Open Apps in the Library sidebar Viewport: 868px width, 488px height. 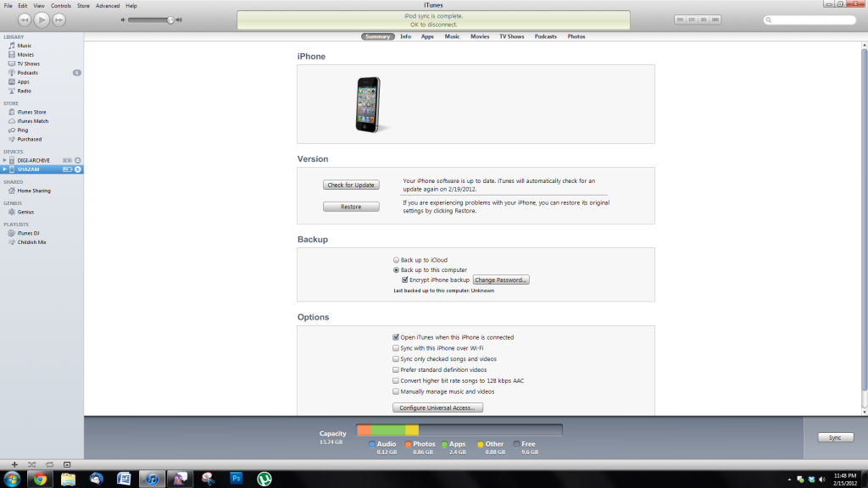[23, 82]
